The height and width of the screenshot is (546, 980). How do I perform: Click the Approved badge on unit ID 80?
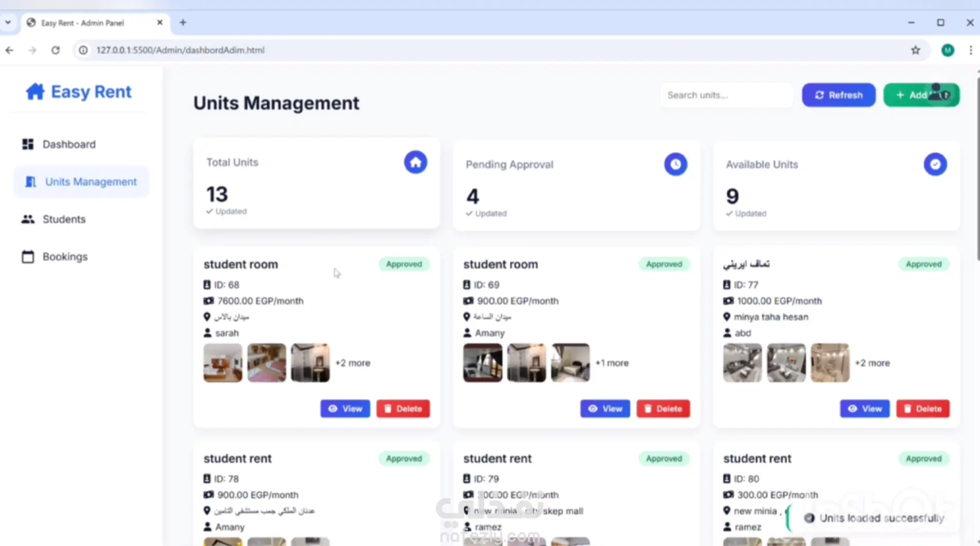click(x=924, y=459)
